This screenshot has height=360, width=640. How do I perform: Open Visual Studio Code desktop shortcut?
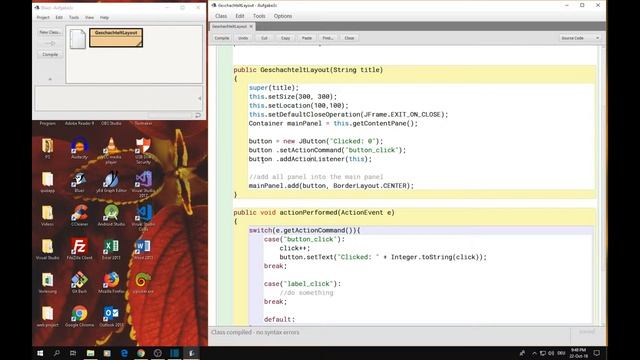click(143, 218)
